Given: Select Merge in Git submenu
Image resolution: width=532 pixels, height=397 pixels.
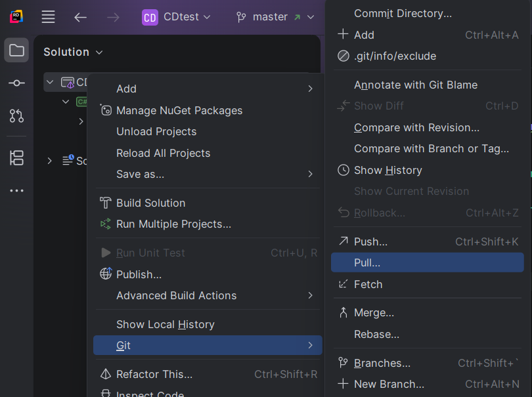Looking at the screenshot, I should pos(428,312).
